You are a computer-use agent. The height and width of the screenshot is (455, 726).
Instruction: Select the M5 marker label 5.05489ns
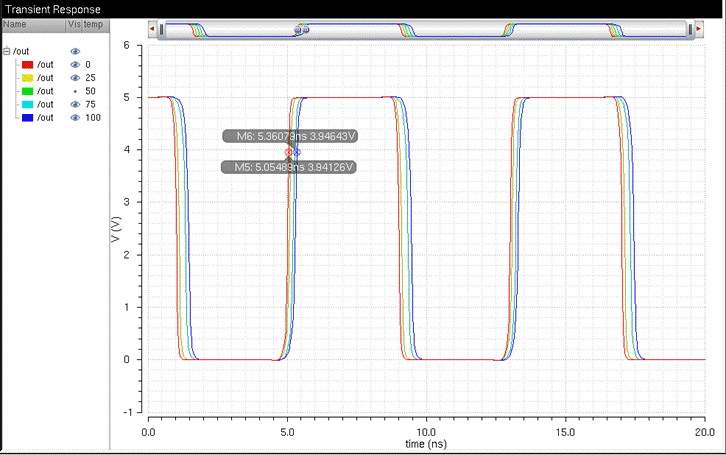tap(288, 167)
